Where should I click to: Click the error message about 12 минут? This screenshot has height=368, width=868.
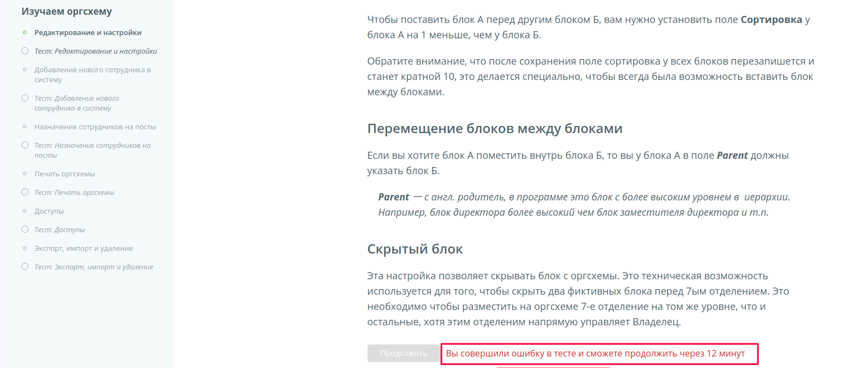(595, 354)
